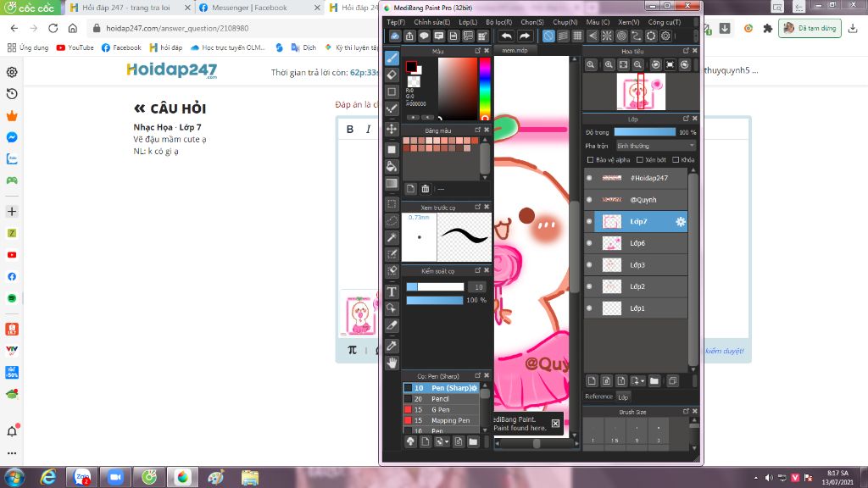Open Lớp7 layer settings gear
This screenshot has height=488, width=868.
tap(681, 221)
